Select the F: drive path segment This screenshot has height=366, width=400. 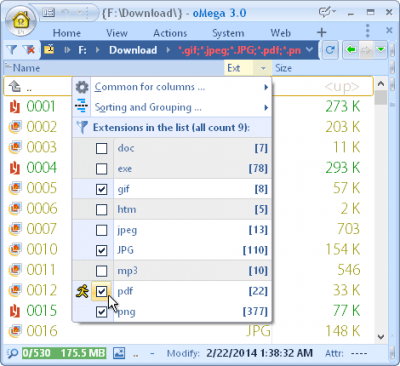[82, 50]
